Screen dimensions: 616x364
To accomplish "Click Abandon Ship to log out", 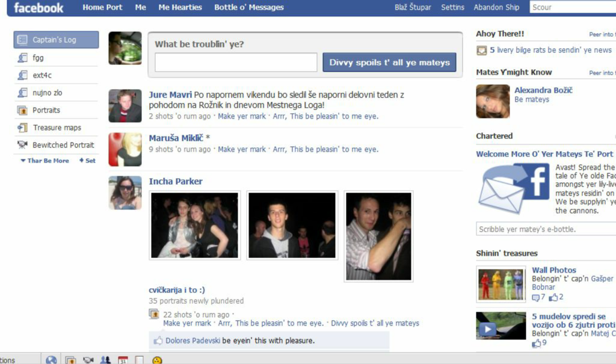I will (x=496, y=7).
